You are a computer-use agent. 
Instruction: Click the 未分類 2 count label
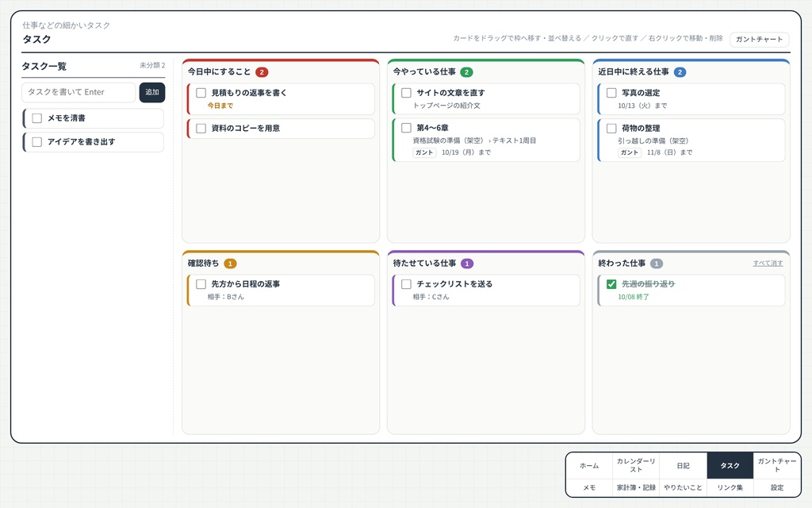(152, 65)
